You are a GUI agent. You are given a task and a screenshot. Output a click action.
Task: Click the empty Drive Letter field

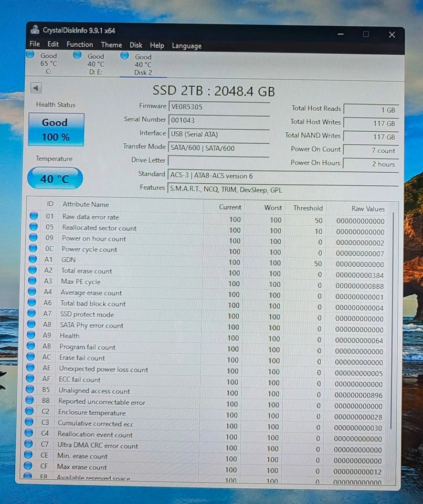click(x=218, y=161)
